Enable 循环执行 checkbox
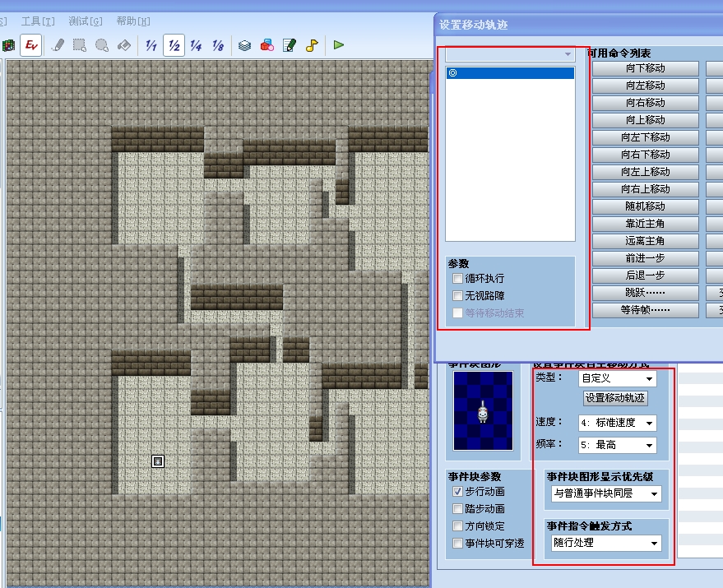The height and width of the screenshot is (588, 723). pyautogui.click(x=457, y=279)
